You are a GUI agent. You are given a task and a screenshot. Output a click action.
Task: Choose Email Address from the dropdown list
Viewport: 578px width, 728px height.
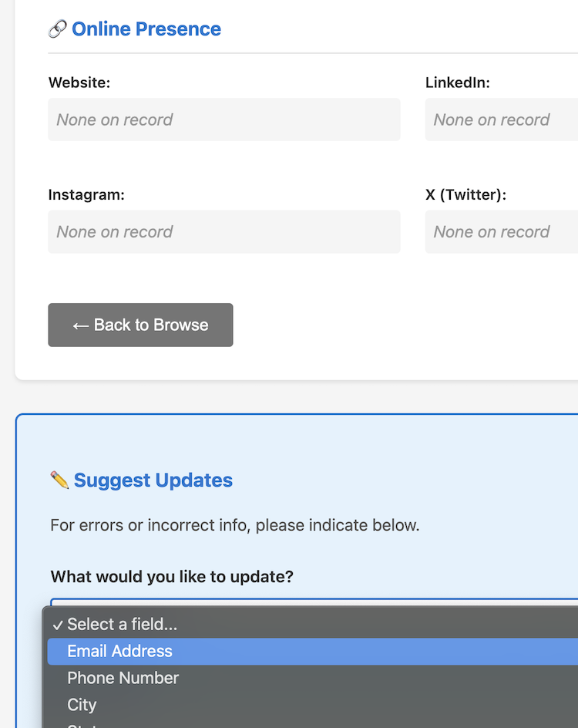coord(120,652)
